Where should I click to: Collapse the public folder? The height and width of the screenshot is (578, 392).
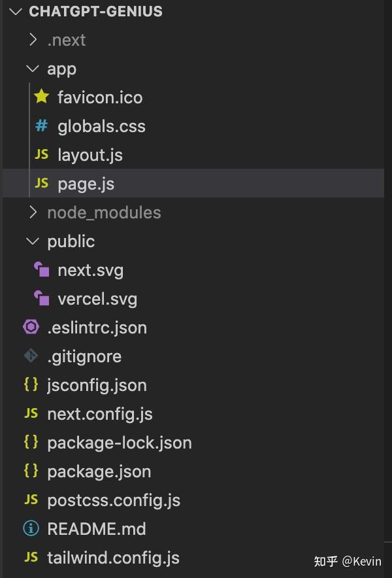33,241
